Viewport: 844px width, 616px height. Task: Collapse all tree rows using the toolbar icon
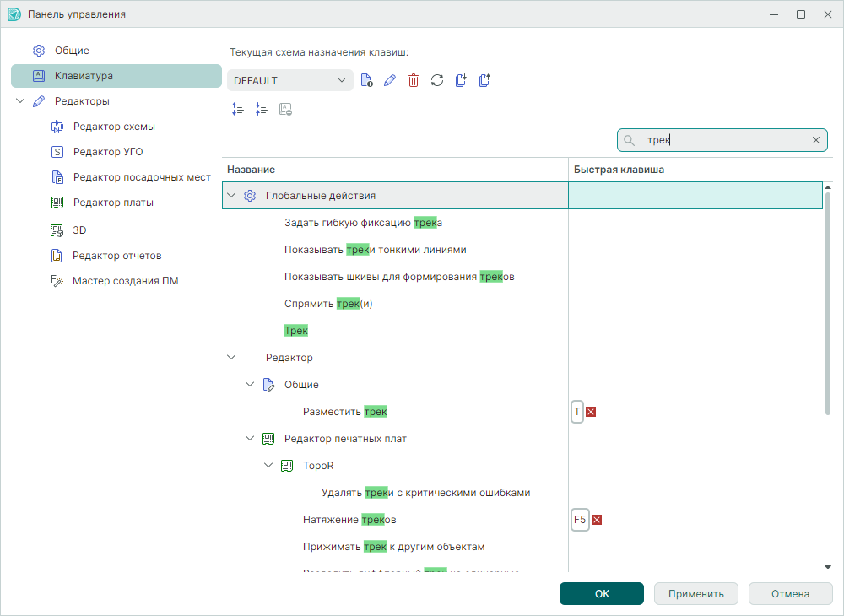coord(262,109)
